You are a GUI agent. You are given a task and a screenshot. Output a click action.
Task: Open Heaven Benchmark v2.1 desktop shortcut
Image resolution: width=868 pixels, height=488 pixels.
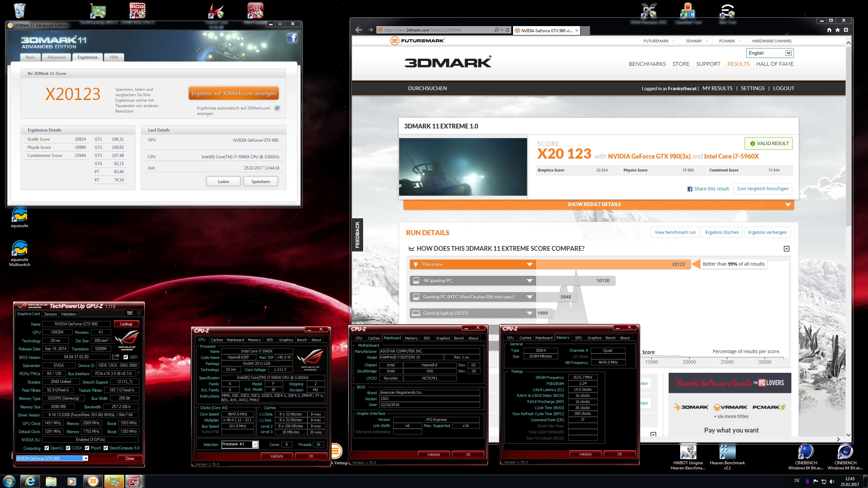point(727,457)
